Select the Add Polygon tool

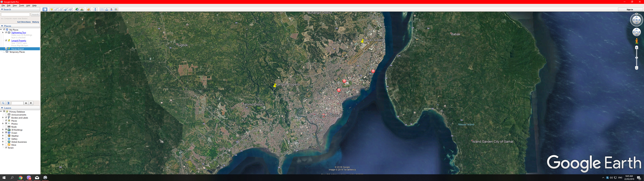click(x=56, y=10)
